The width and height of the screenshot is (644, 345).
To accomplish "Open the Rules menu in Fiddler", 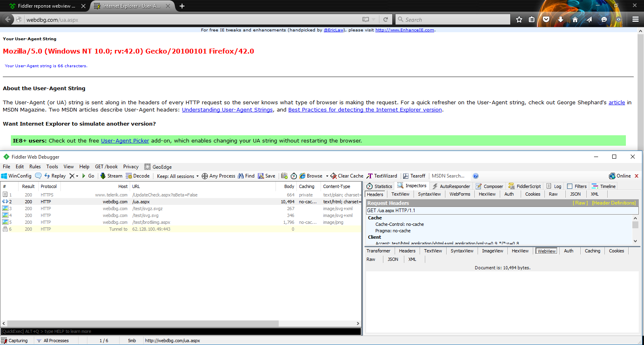I will (35, 167).
